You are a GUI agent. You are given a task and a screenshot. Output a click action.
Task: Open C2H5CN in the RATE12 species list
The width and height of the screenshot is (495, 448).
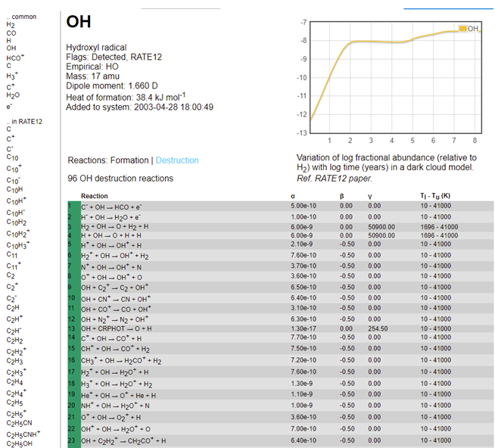(19, 423)
